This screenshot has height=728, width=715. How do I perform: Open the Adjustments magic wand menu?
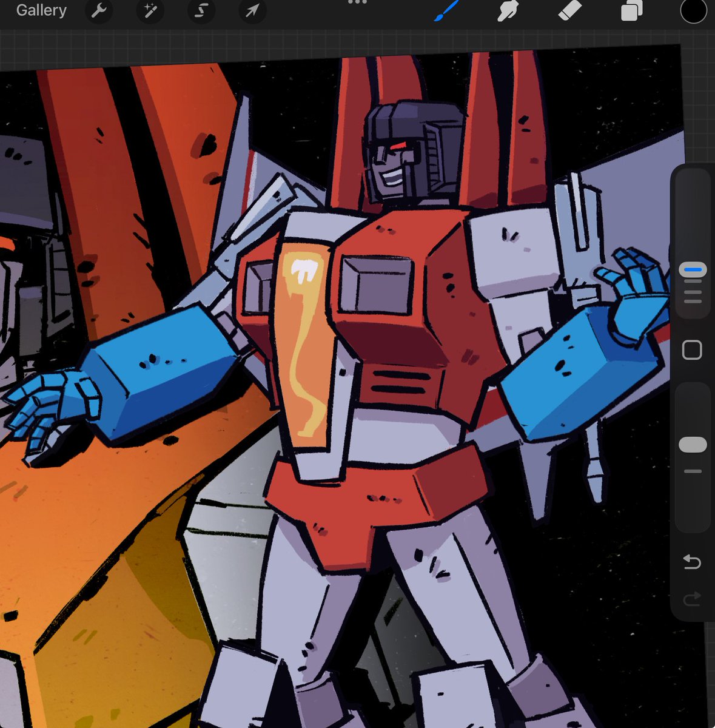(150, 10)
